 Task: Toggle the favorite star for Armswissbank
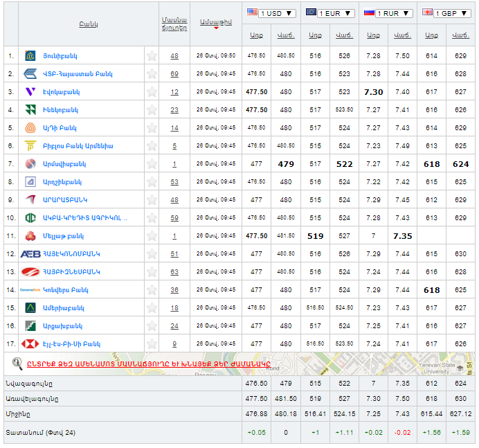tap(152, 163)
